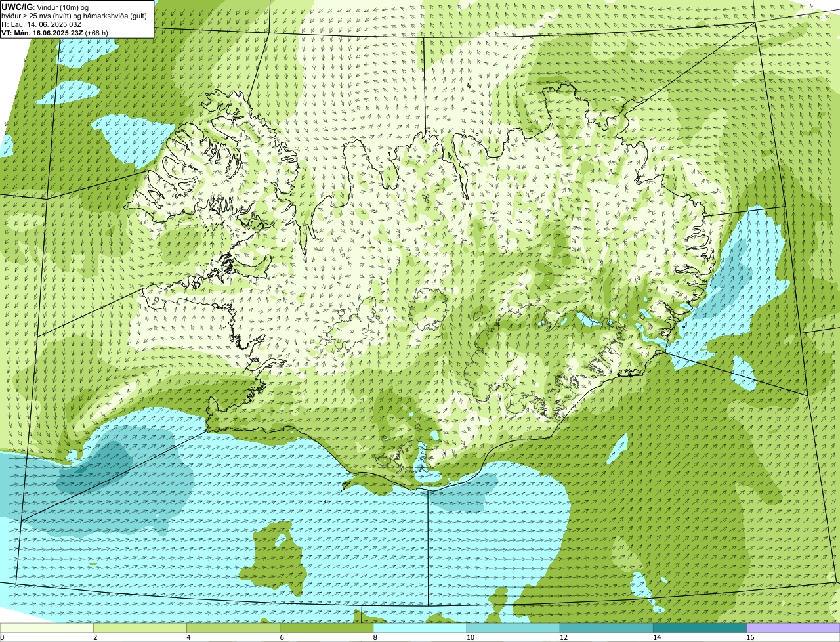Click the legend tick label '10'
This screenshot has width=840, height=642.
pos(470,637)
